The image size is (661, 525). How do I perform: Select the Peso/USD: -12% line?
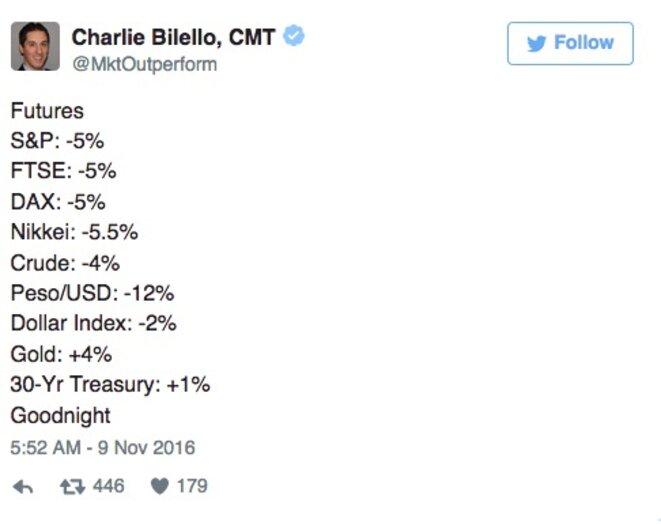pyautogui.click(x=92, y=293)
